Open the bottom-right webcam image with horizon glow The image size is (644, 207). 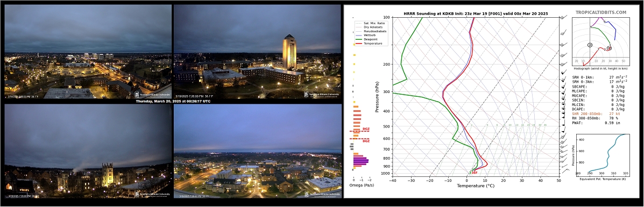[x=258, y=151]
